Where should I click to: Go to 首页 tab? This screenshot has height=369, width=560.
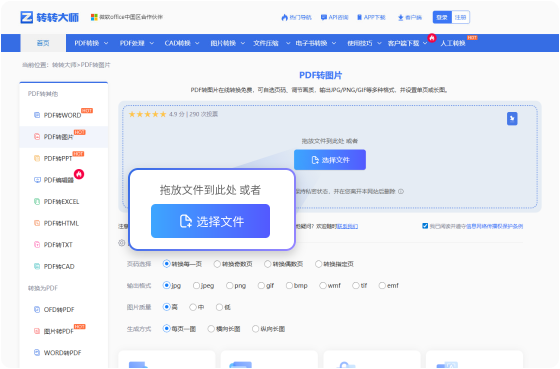(x=43, y=43)
